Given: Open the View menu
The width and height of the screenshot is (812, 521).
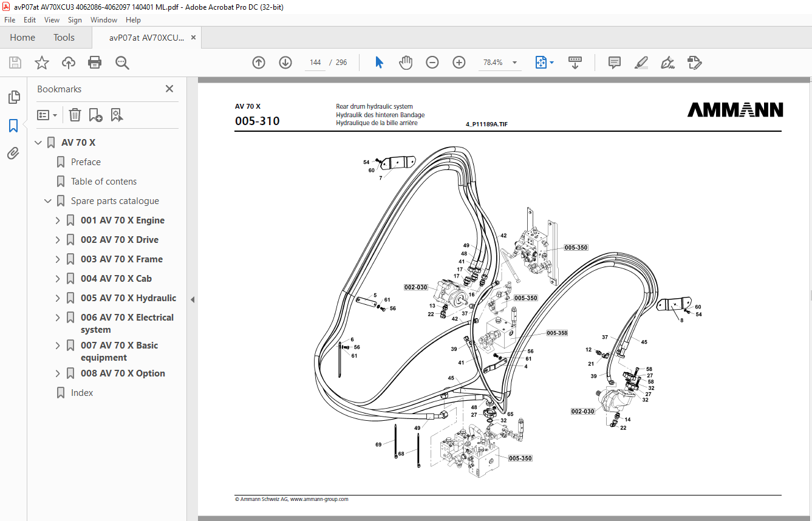Looking at the screenshot, I should click(x=52, y=20).
